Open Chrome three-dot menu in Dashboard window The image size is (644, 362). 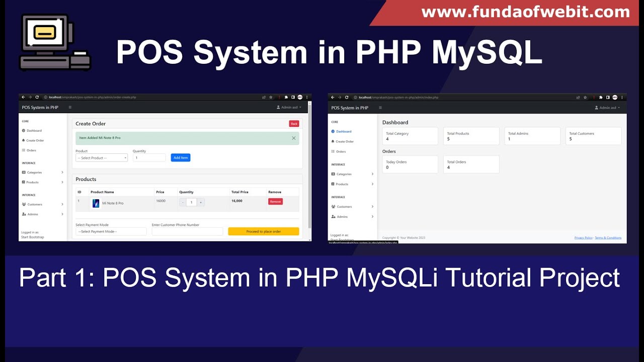tap(622, 97)
